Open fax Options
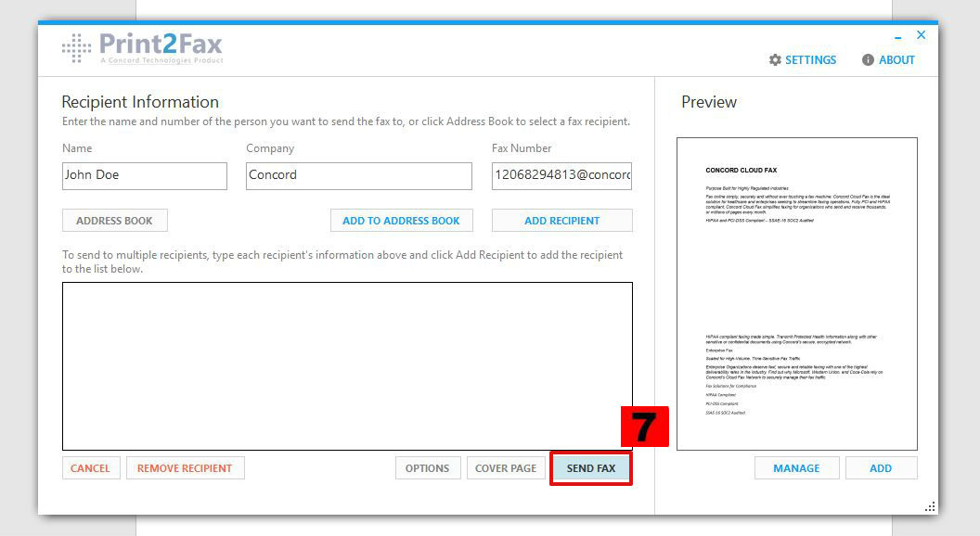This screenshot has width=980, height=536. pos(427,468)
